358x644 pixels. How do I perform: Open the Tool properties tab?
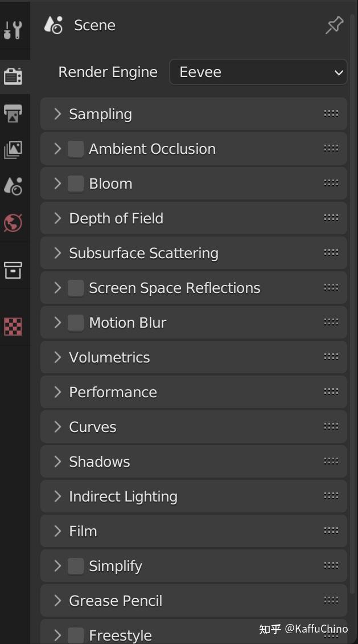pyautogui.click(x=13, y=30)
